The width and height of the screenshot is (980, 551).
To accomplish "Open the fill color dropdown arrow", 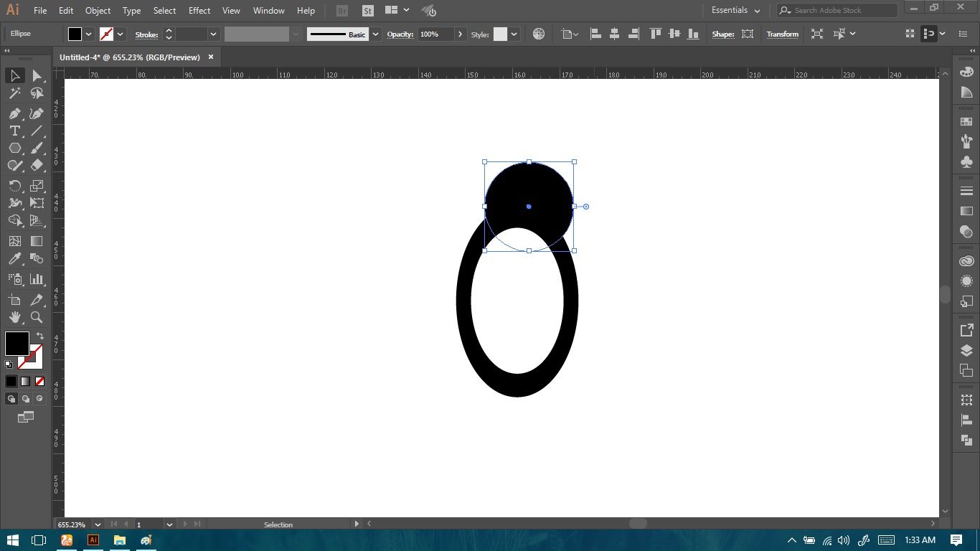I will pos(89,34).
